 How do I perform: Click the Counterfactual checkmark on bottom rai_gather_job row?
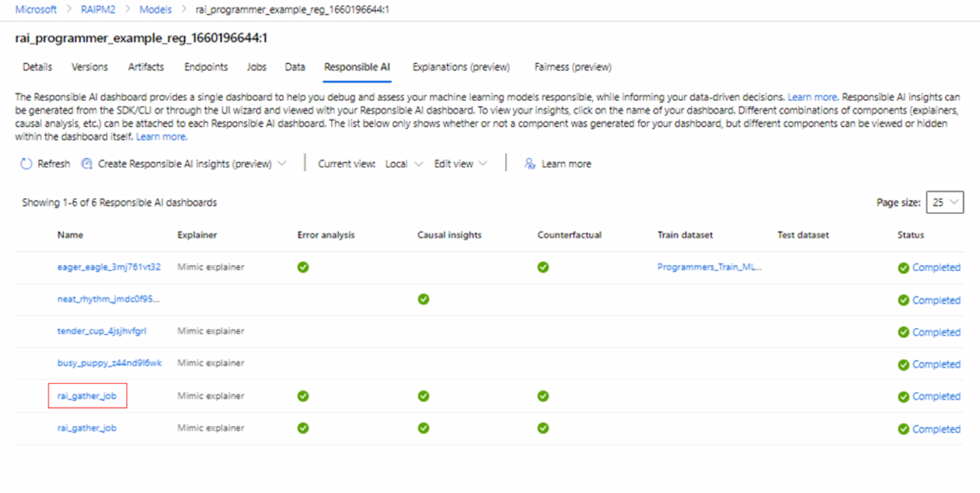(543, 428)
